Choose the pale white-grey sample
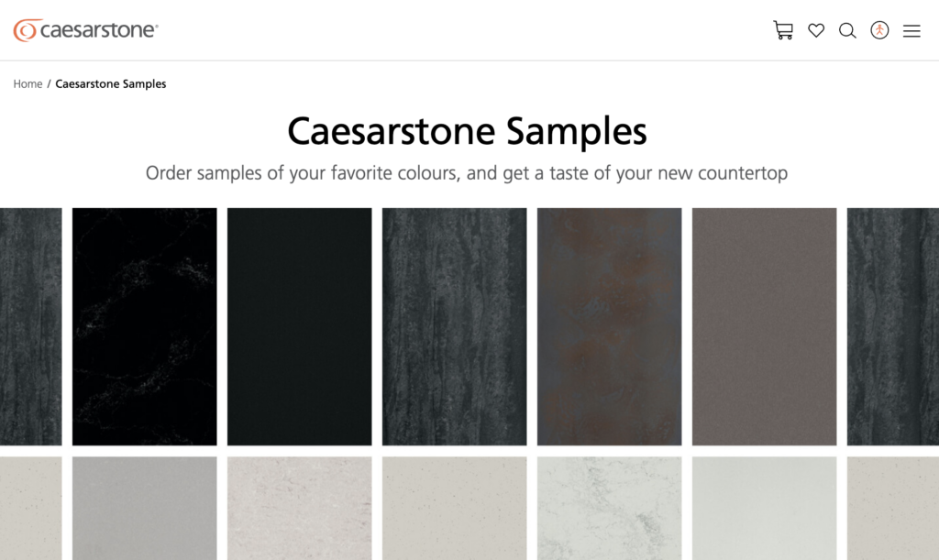The width and height of the screenshot is (939, 560). 765,508
